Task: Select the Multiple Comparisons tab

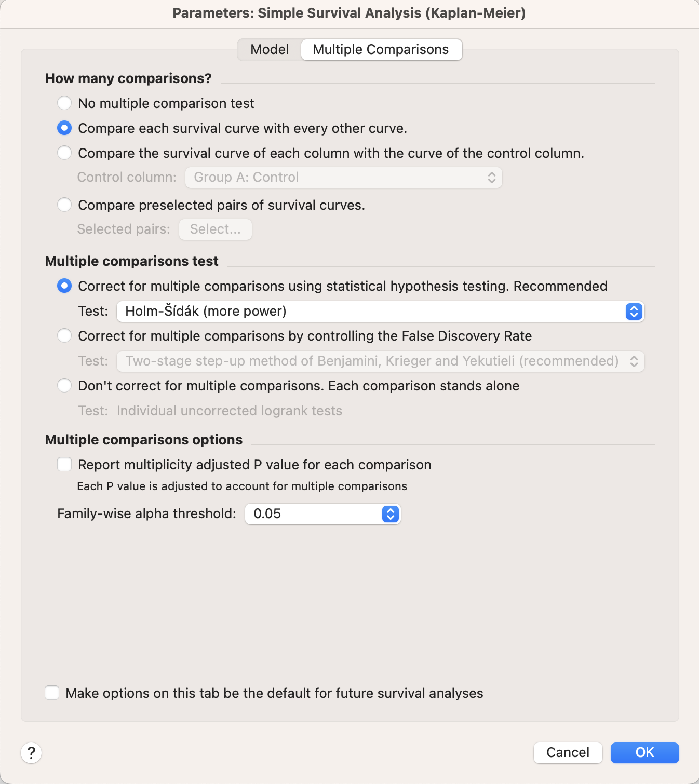Action: coord(381,50)
